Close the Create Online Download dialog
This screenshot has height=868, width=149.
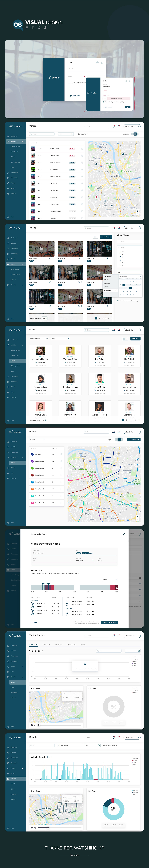click(x=124, y=534)
